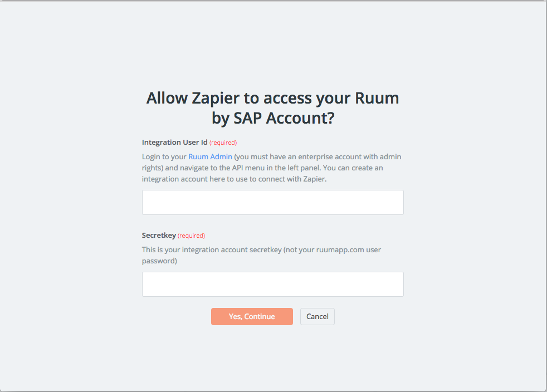Follow the blue Ruum Admin hyperlink
The image size is (547, 392).
pyautogui.click(x=210, y=156)
